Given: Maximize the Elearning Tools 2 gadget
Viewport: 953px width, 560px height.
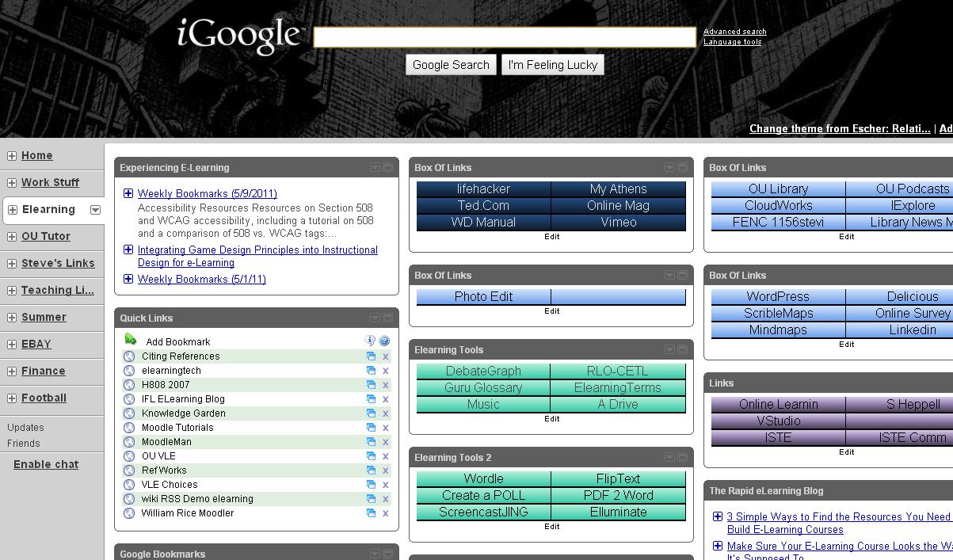Looking at the screenshot, I should 682,458.
